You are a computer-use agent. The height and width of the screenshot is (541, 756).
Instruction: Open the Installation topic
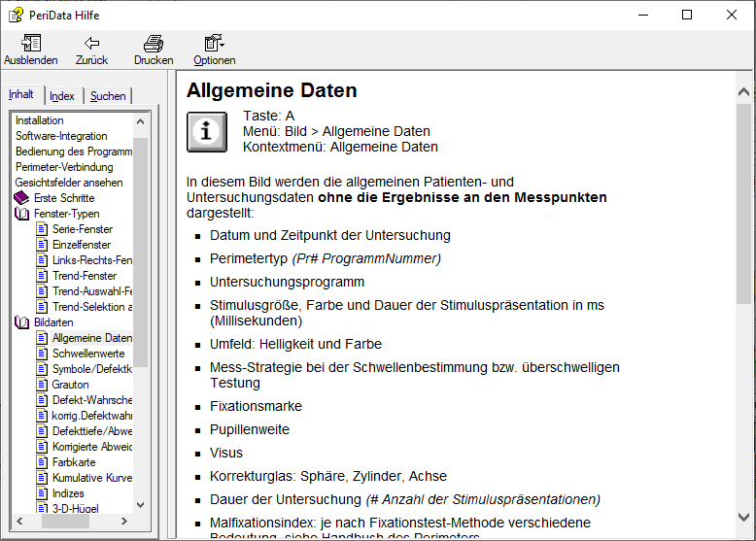point(40,120)
